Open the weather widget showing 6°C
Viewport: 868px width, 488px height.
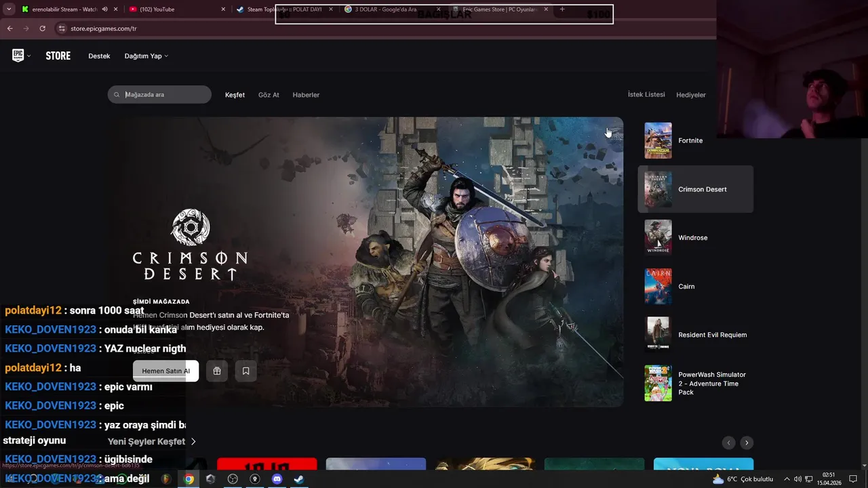coord(743,479)
